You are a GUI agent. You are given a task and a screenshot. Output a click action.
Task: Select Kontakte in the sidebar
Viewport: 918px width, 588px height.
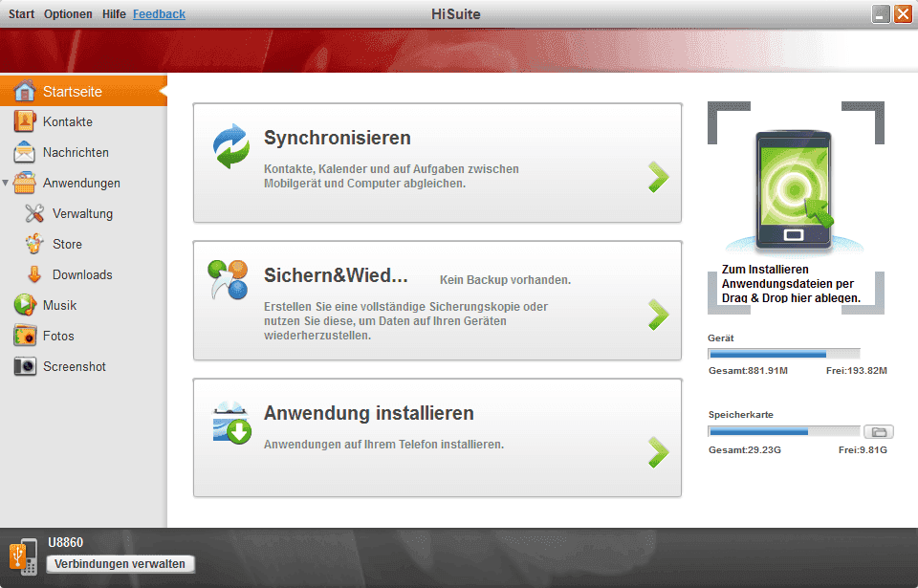(x=83, y=121)
